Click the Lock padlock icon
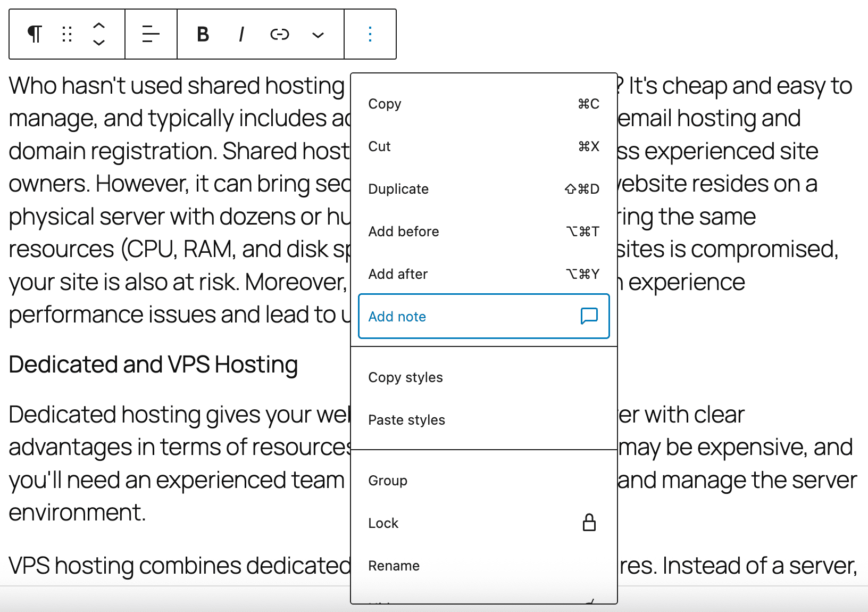868x612 pixels. pos(589,523)
